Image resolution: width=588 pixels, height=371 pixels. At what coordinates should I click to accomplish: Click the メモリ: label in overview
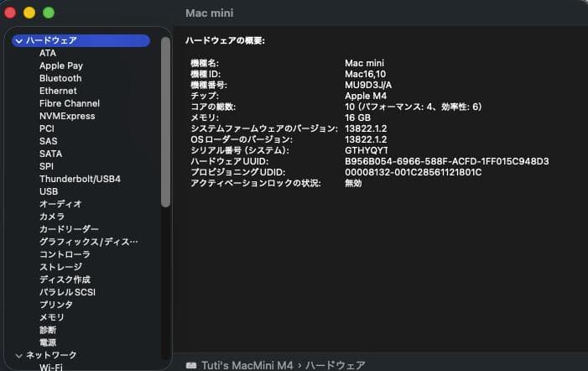(205, 118)
